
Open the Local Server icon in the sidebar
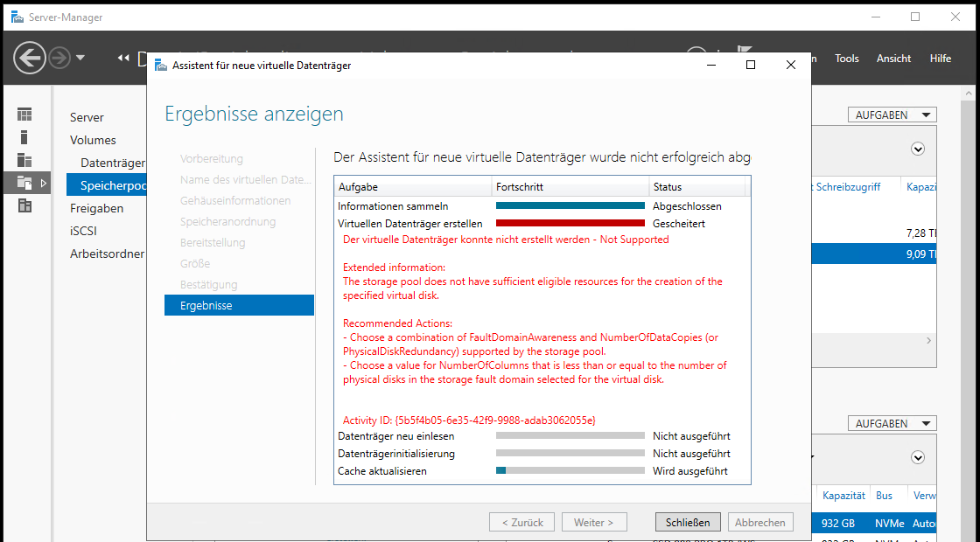[24, 137]
